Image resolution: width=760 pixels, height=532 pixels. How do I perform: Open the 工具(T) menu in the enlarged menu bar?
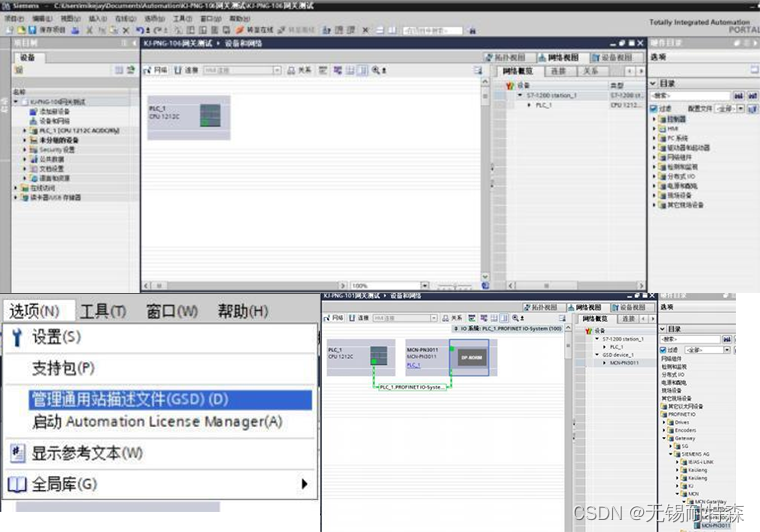coord(103,311)
